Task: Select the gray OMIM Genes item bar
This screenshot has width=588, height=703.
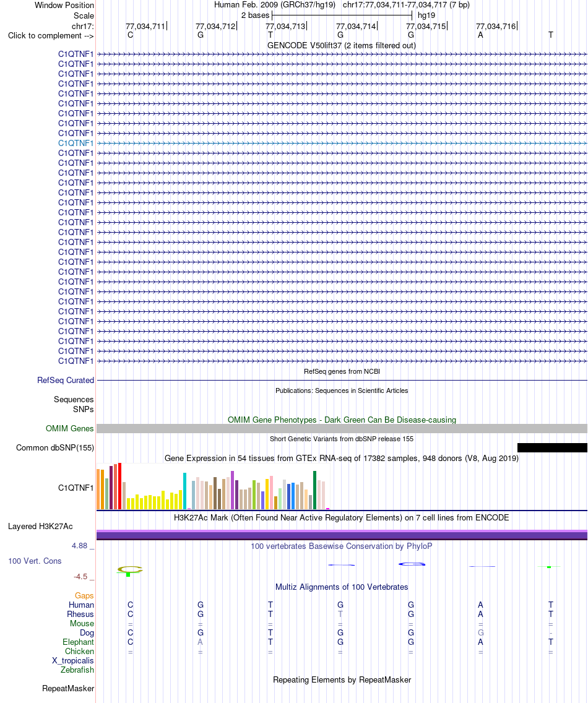Action: 342,429
